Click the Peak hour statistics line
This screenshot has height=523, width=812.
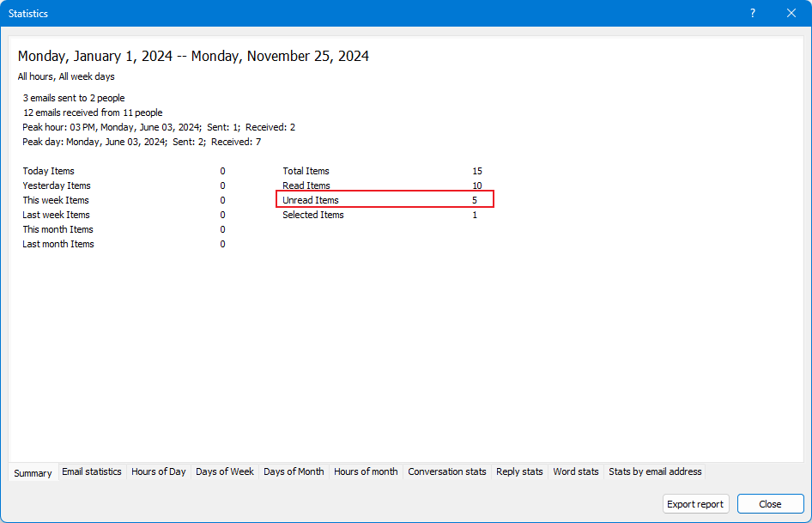coord(159,127)
